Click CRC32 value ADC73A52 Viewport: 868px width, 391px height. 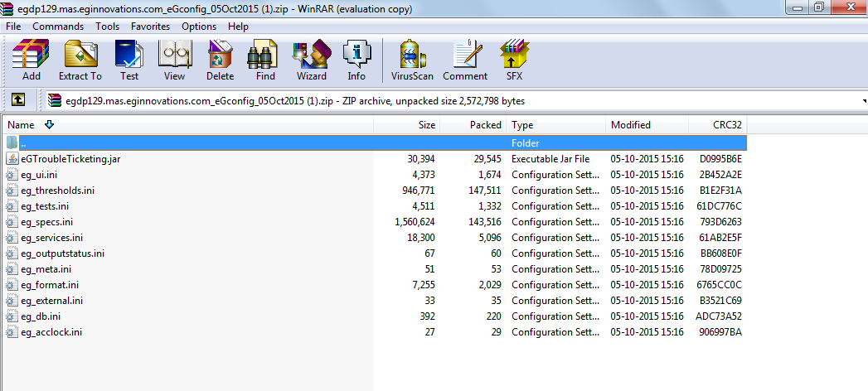719,317
